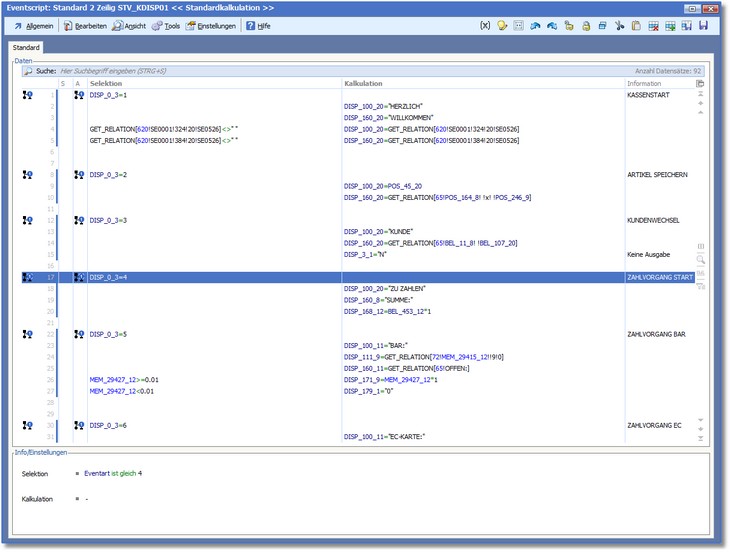Click the scissors cut icon
The image size is (730, 552).
coord(620,26)
